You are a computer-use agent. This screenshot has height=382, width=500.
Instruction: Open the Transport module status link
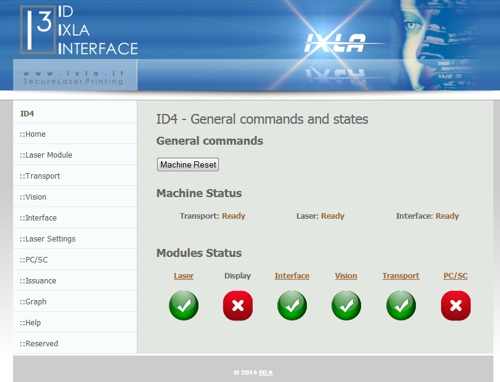pyautogui.click(x=401, y=276)
